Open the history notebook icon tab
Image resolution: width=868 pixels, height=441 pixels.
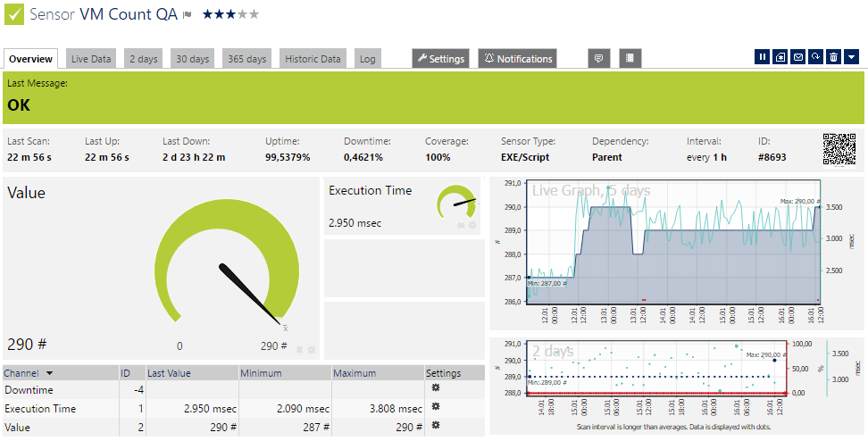pos(630,59)
